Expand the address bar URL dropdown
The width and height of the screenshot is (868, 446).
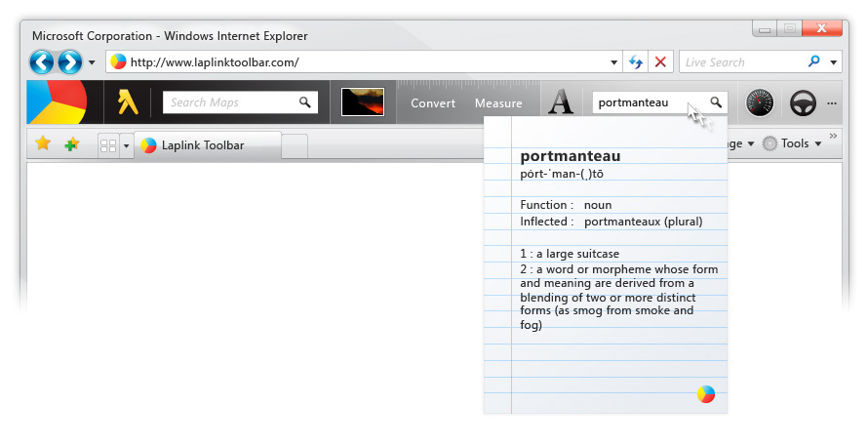coord(614,62)
